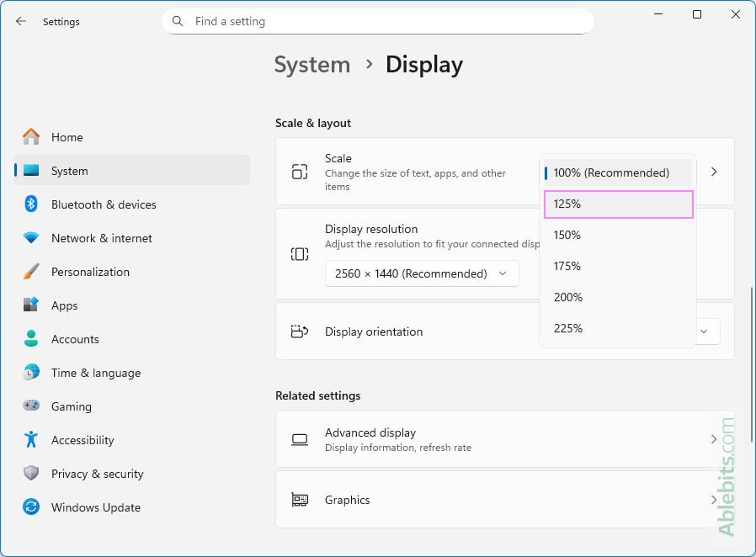This screenshot has width=756, height=557.
Task: Open Advanced display chevron
Action: pyautogui.click(x=714, y=439)
